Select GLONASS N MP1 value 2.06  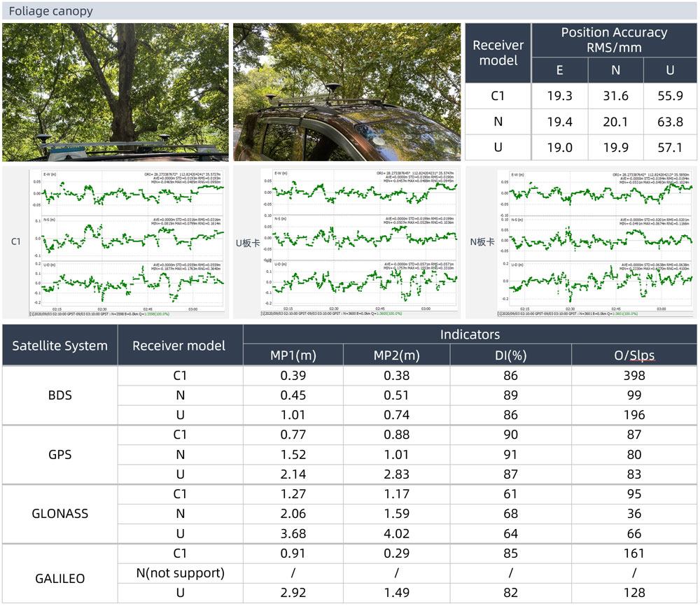(293, 514)
